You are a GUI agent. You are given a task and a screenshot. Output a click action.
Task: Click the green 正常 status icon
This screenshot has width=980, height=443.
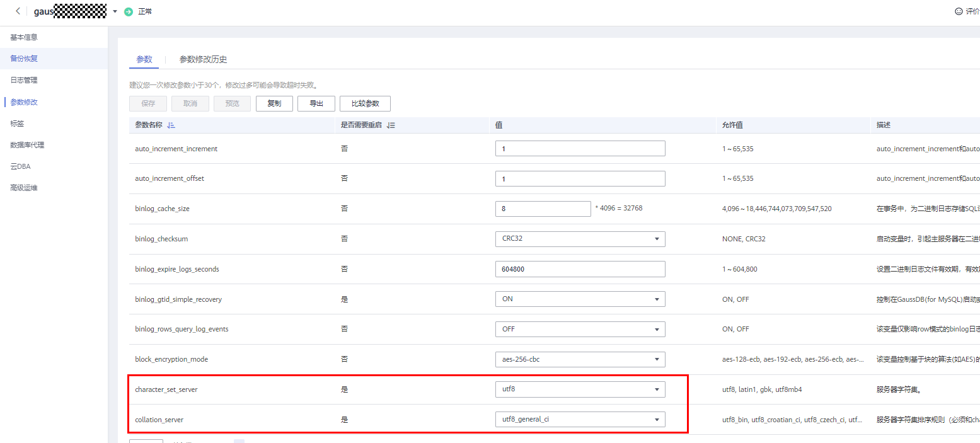pyautogui.click(x=129, y=11)
